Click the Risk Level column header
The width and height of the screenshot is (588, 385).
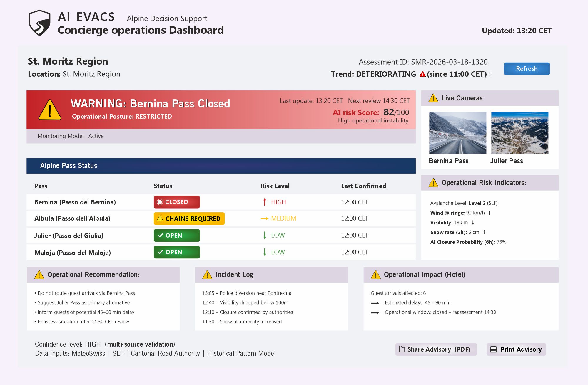[275, 186]
